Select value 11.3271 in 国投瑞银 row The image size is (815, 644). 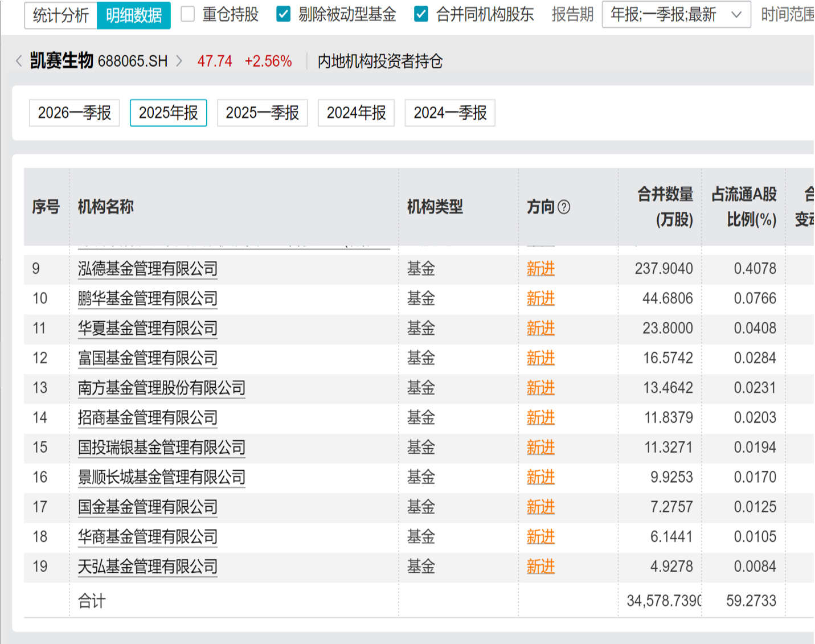[x=669, y=448]
